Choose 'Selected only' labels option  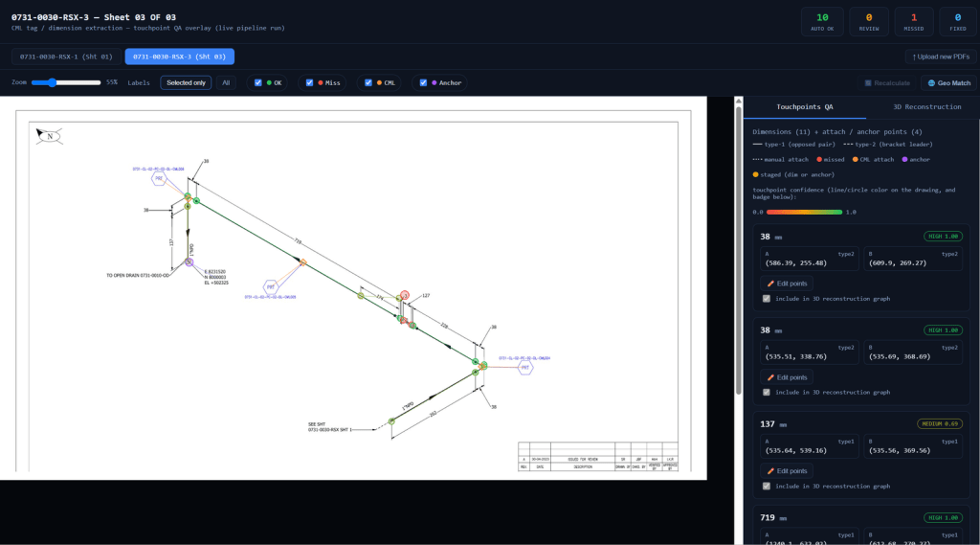tap(186, 82)
